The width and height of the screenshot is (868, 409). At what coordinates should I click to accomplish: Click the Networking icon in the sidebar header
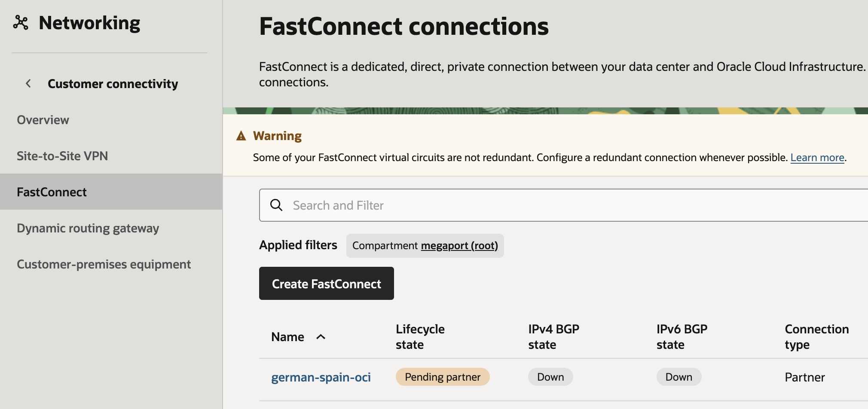point(21,22)
